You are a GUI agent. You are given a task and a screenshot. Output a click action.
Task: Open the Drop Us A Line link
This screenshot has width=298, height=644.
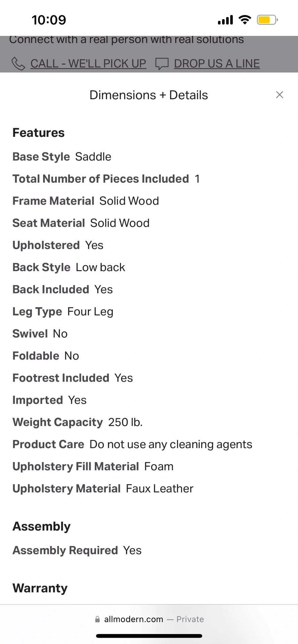(x=217, y=63)
